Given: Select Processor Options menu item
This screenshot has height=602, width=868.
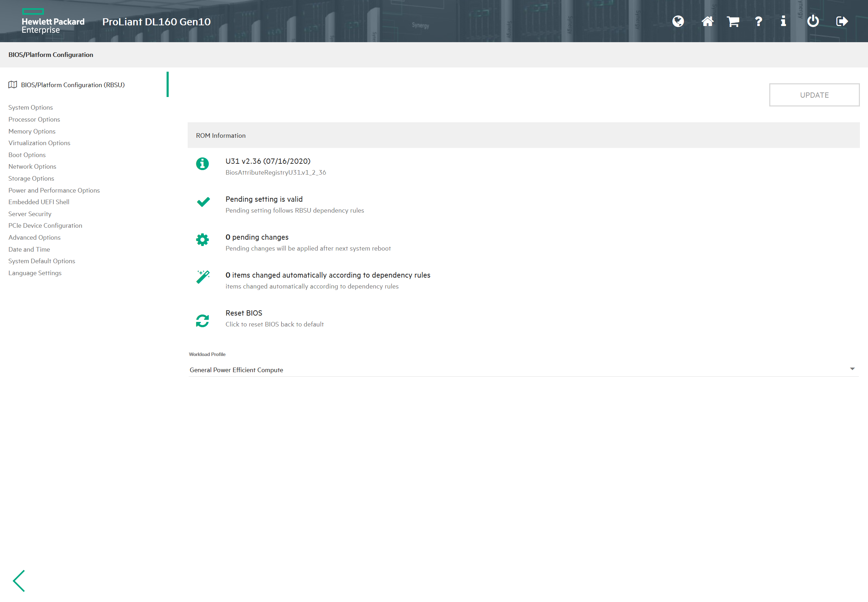Looking at the screenshot, I should 34,119.
